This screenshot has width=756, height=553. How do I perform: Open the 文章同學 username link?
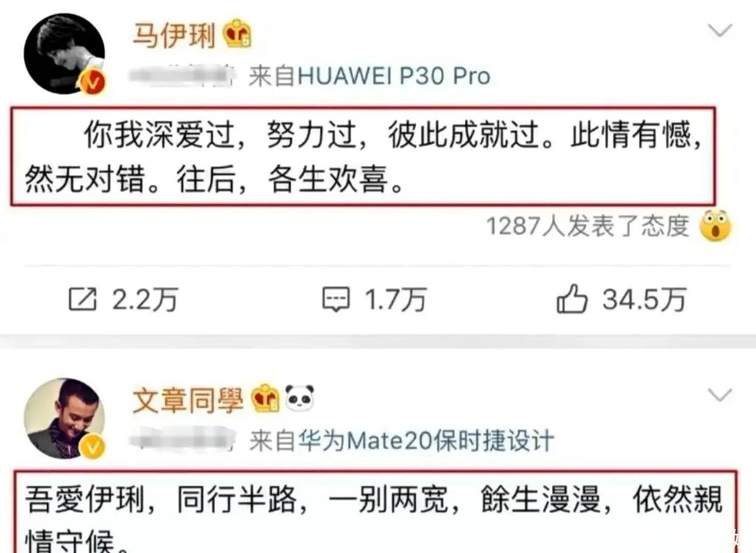(x=188, y=400)
